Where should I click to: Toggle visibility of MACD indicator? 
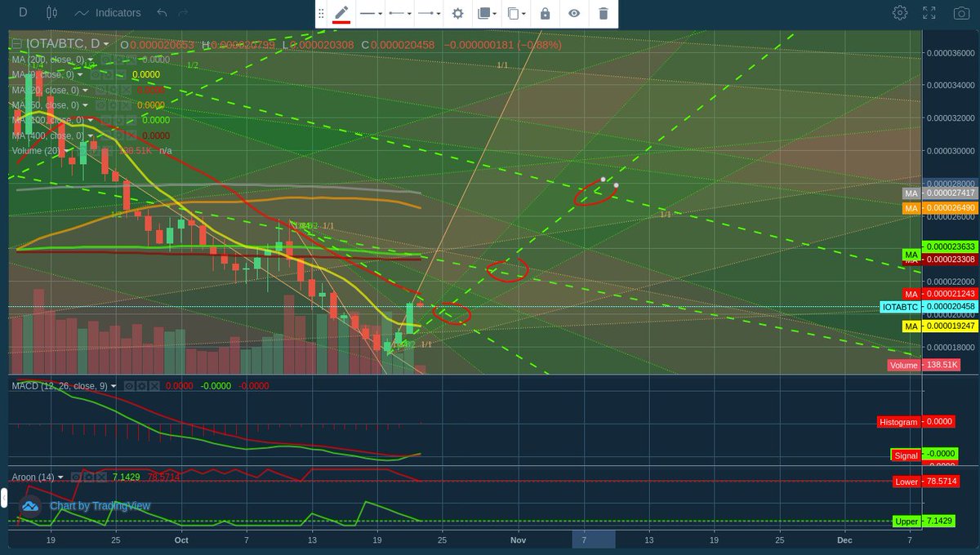click(x=130, y=385)
